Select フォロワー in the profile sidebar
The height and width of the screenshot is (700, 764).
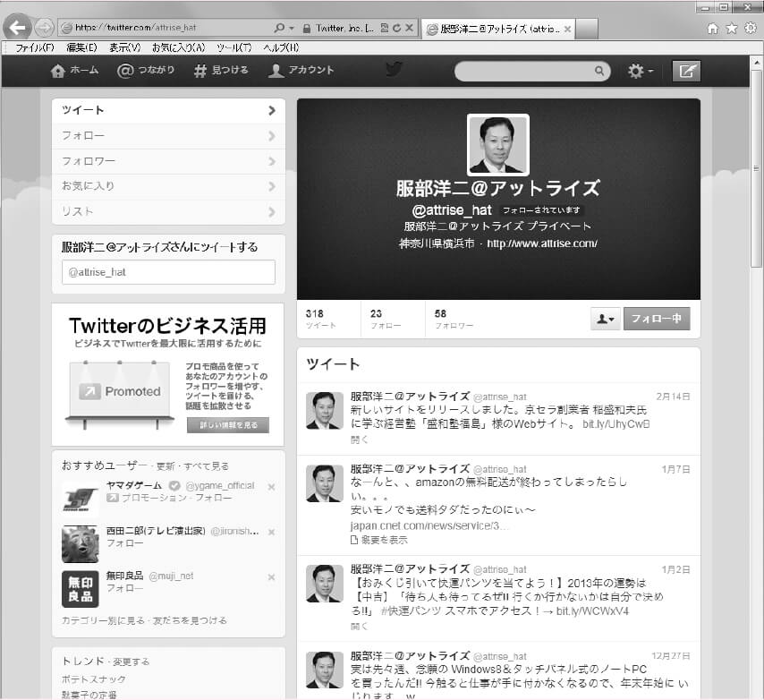pos(168,161)
